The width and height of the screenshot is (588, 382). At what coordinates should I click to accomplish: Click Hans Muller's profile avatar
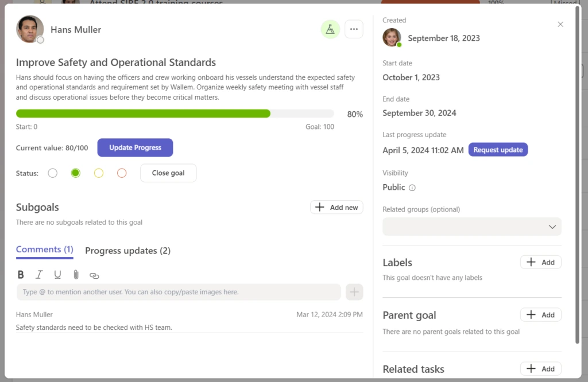coord(30,29)
